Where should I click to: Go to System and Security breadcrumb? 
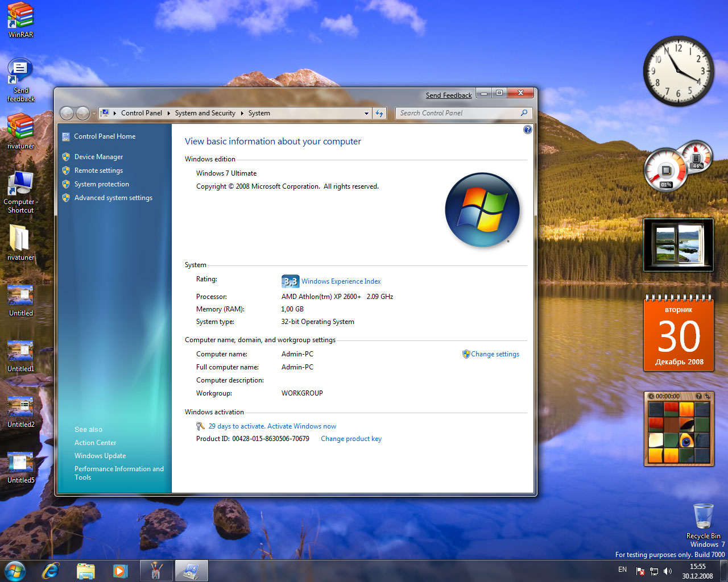tap(205, 113)
